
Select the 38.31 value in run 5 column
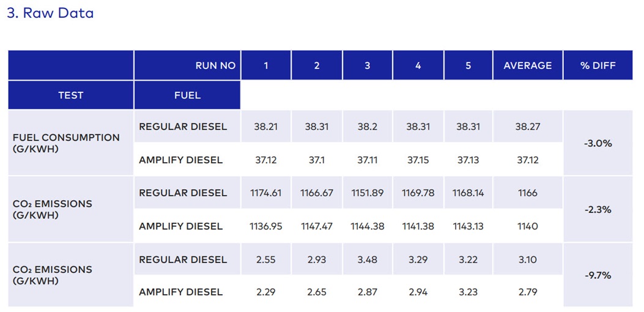click(468, 126)
